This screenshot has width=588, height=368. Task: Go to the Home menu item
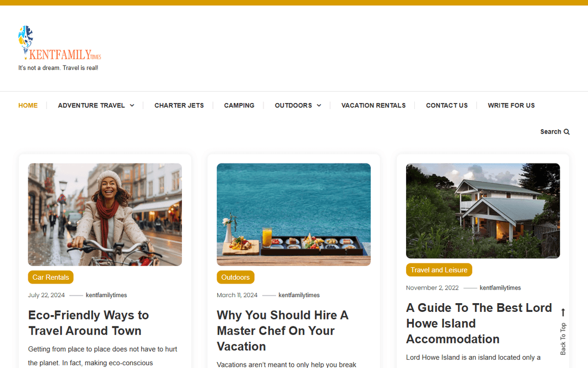pyautogui.click(x=28, y=106)
